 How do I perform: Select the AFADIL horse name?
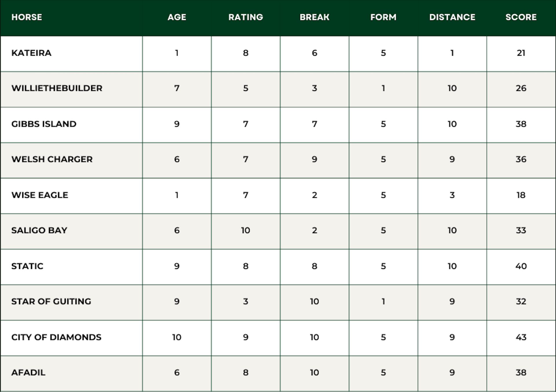coord(28,373)
